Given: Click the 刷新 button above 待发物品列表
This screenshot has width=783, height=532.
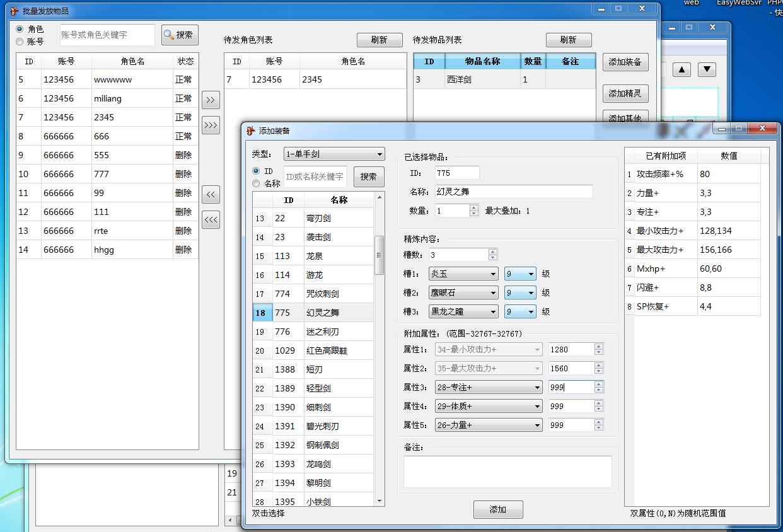Looking at the screenshot, I should pos(569,39).
